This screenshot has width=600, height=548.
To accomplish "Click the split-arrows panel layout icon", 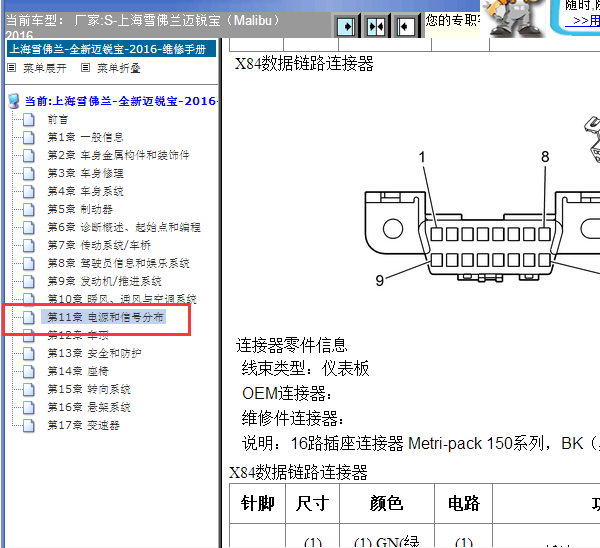I will coord(376,26).
